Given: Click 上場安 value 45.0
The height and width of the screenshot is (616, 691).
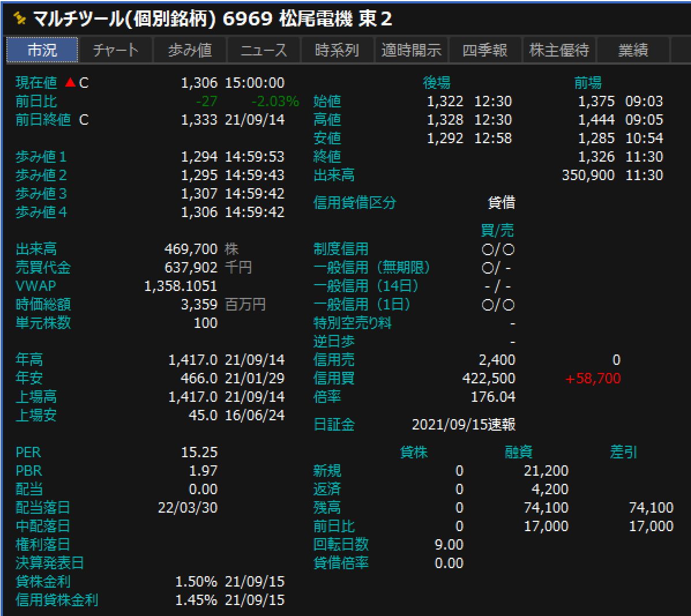Looking at the screenshot, I should pos(203,416).
